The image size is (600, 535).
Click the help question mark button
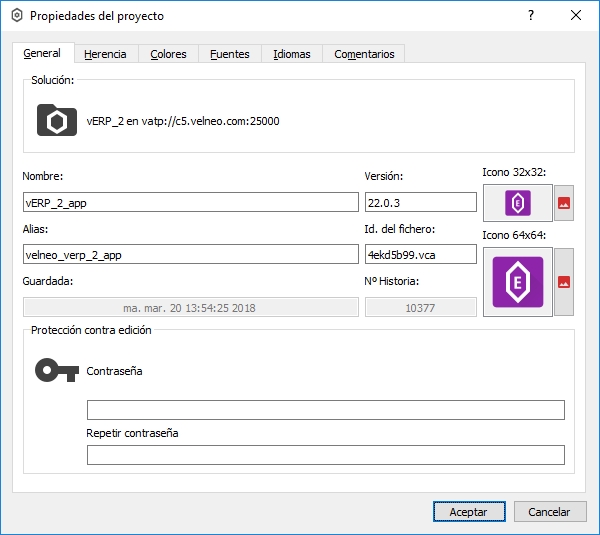pos(531,16)
